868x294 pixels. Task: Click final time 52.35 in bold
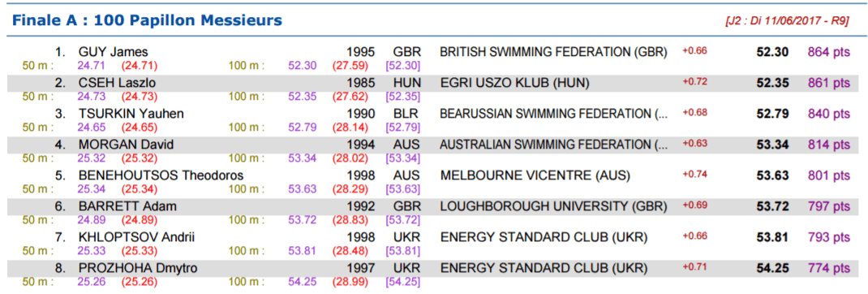772,83
